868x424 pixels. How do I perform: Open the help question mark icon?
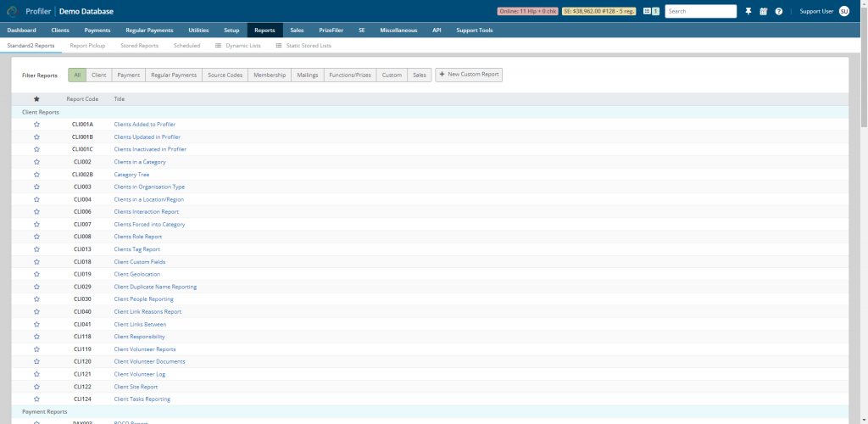779,11
